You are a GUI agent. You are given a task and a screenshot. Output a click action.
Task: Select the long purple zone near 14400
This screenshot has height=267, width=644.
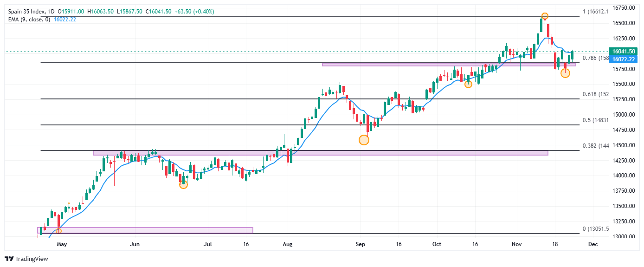click(x=320, y=153)
